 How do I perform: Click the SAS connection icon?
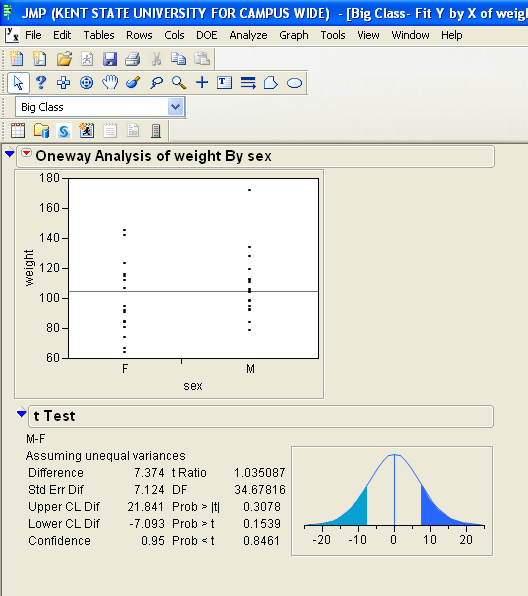coord(64,131)
